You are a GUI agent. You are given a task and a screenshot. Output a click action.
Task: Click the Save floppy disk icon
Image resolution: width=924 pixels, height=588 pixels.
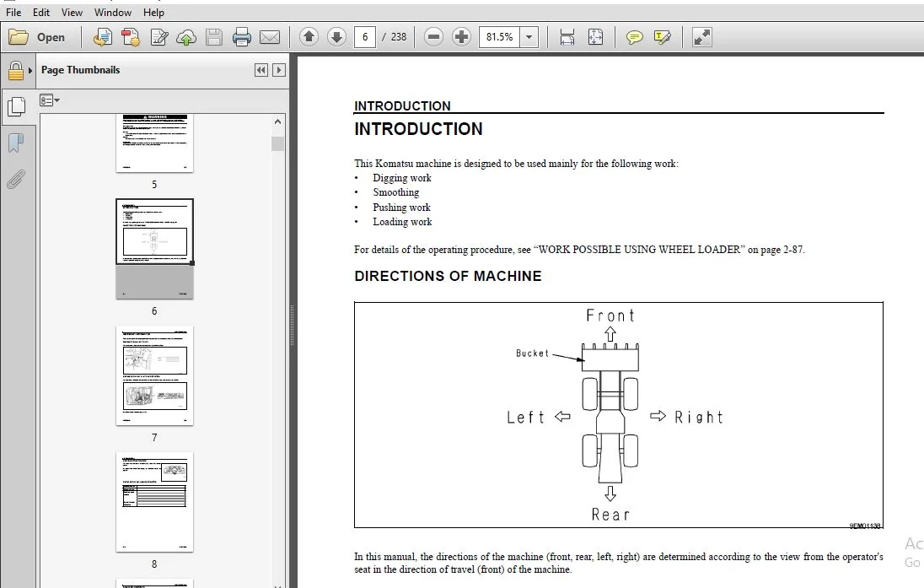coord(214,37)
